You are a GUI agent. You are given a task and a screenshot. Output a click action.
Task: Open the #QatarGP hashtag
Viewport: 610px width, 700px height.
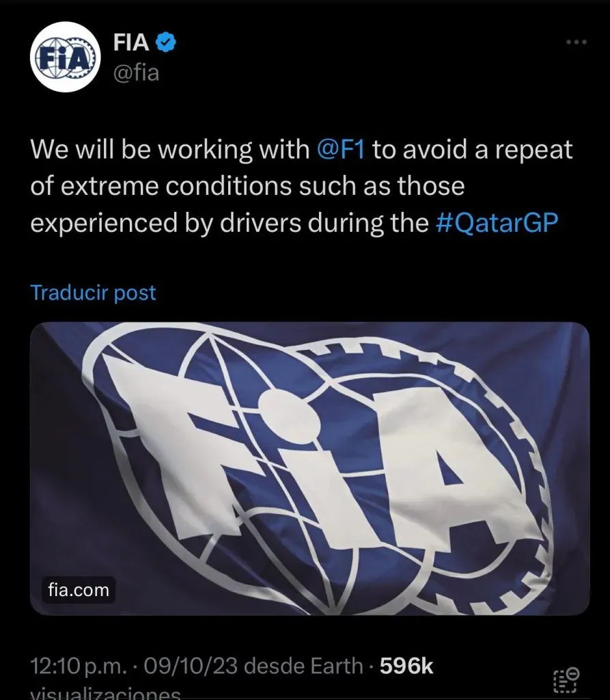click(497, 223)
